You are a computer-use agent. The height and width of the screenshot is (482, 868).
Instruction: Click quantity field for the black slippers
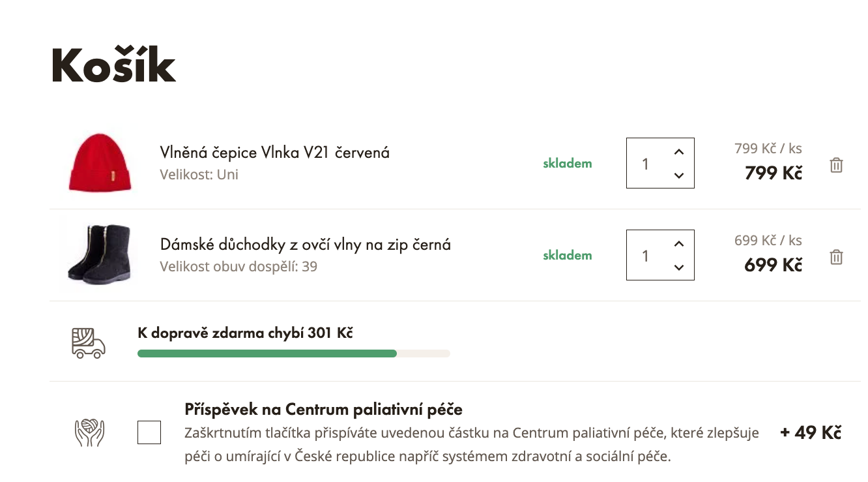(x=646, y=256)
